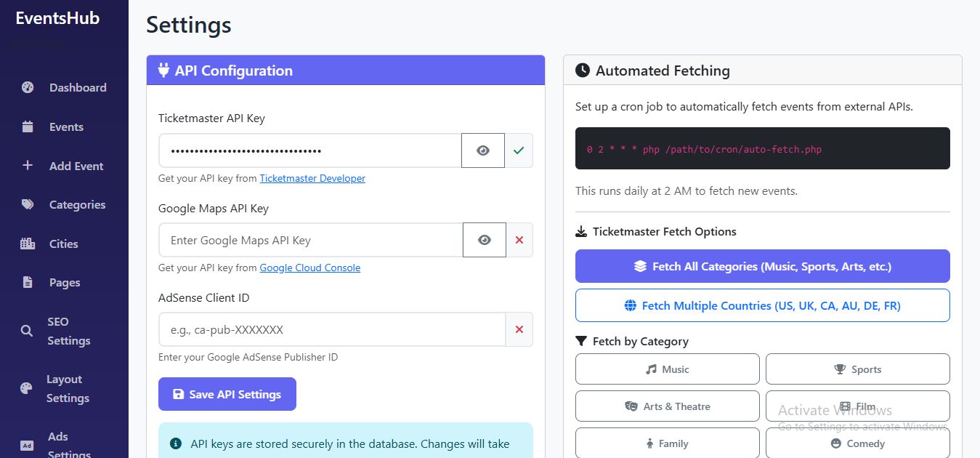Click the Save API Settings button
980x458 pixels.
coord(227,394)
